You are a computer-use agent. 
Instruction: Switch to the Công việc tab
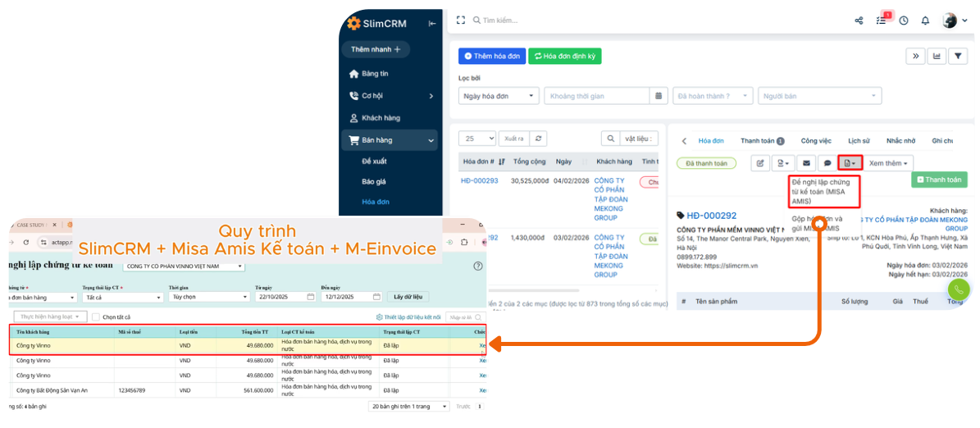(x=816, y=141)
